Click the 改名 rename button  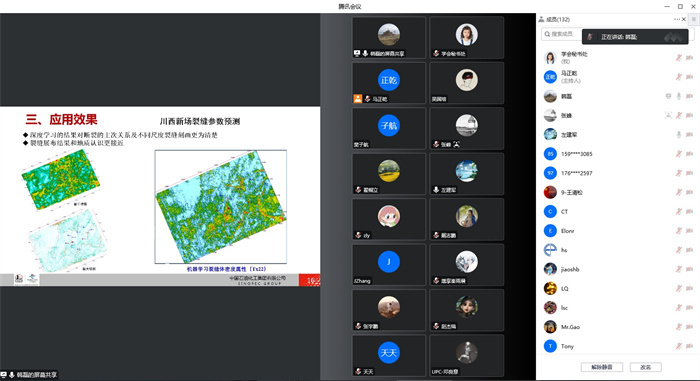(646, 367)
